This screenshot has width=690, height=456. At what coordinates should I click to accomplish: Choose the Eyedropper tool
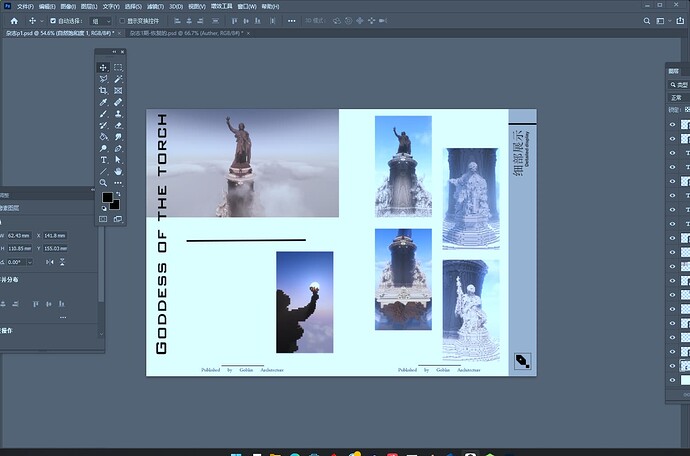point(103,102)
